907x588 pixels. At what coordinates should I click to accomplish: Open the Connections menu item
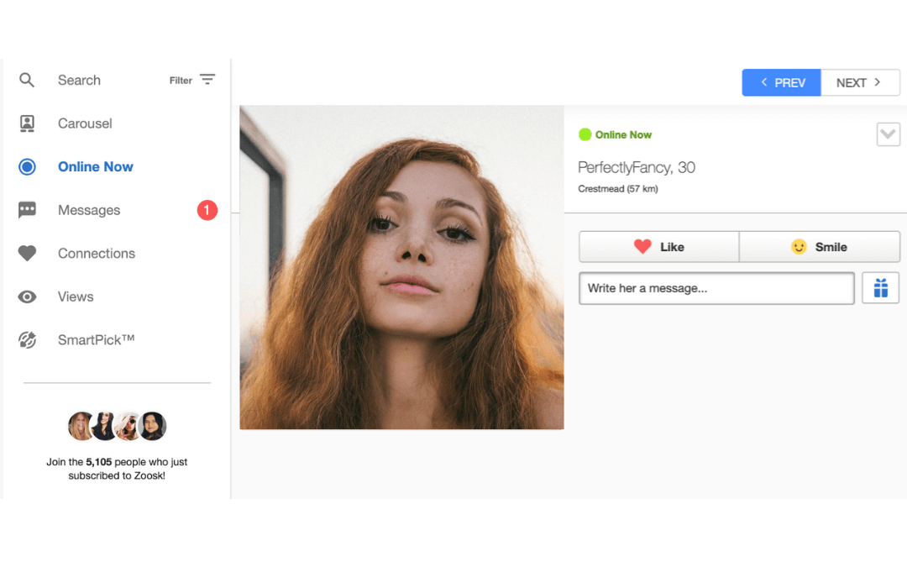pos(97,254)
